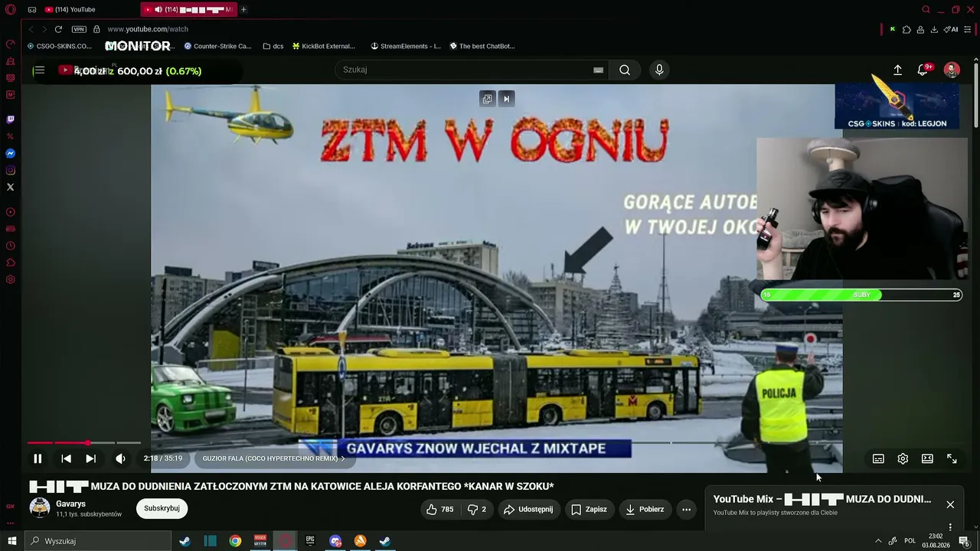Save video with the Zapisz button
The height and width of the screenshot is (551, 980).
click(x=589, y=509)
